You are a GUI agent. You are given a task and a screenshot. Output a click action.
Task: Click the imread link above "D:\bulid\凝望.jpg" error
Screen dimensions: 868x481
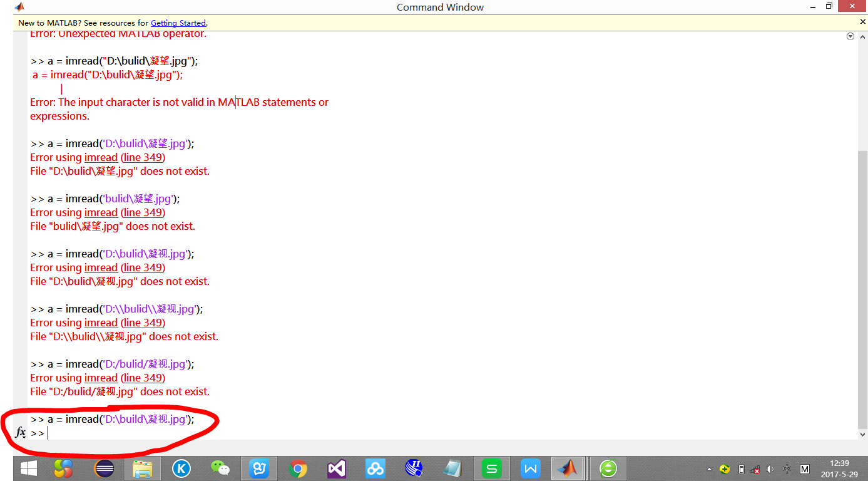pyautogui.click(x=101, y=157)
